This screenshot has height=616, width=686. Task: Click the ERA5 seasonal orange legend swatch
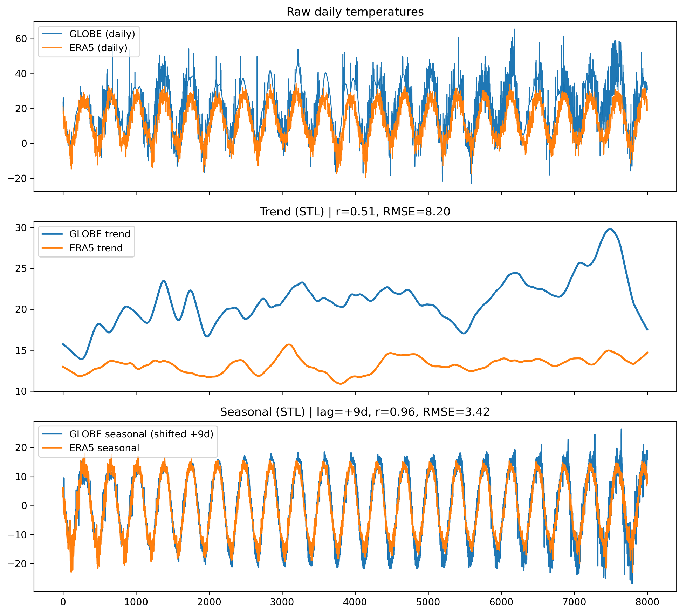point(52,448)
